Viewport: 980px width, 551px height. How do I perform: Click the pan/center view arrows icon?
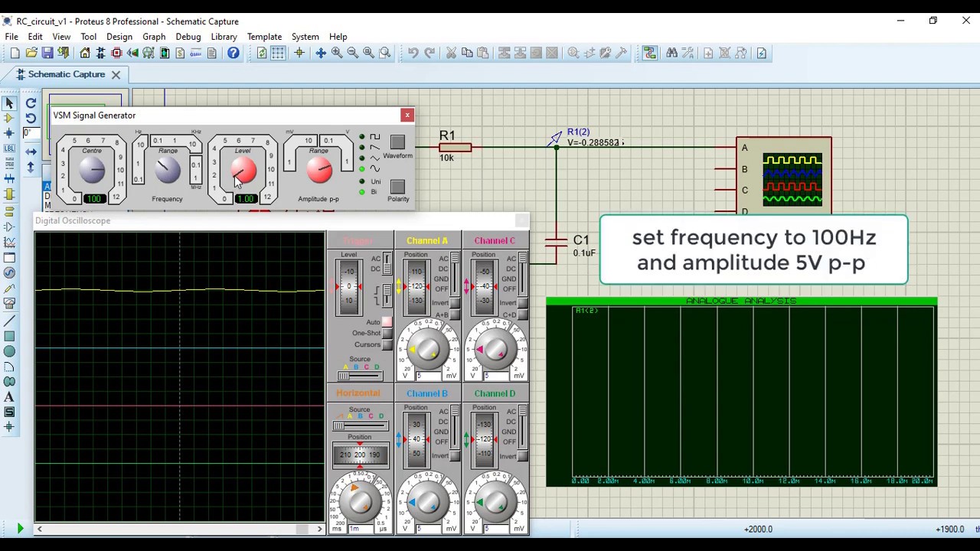tap(321, 53)
